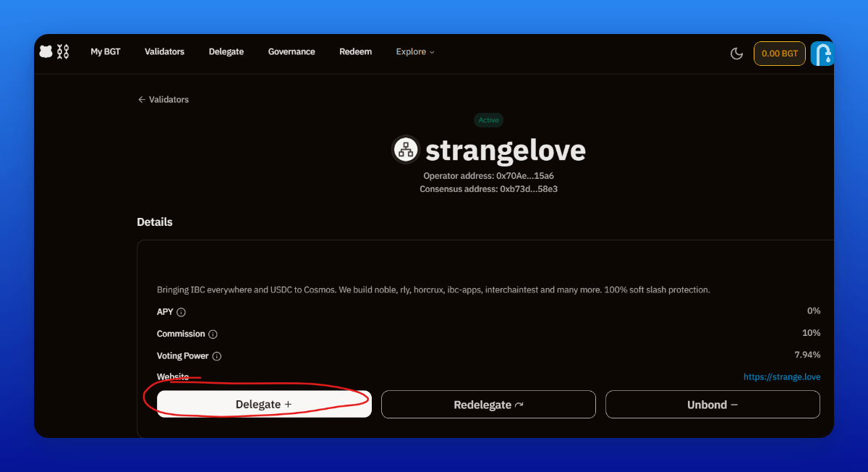868x472 pixels.
Task: Toggle dark mode moon icon
Action: [736, 54]
